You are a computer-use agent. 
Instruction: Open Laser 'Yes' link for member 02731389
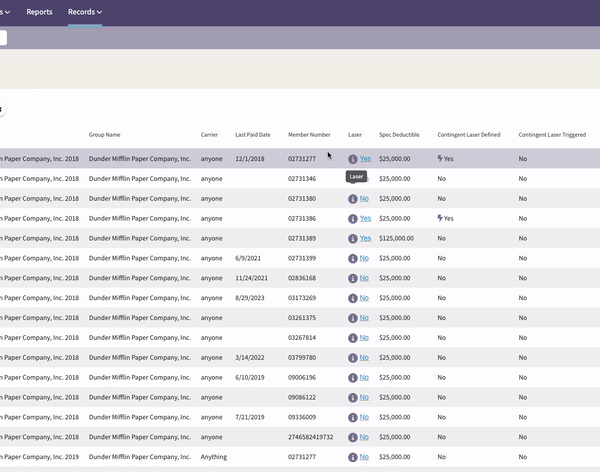click(365, 238)
